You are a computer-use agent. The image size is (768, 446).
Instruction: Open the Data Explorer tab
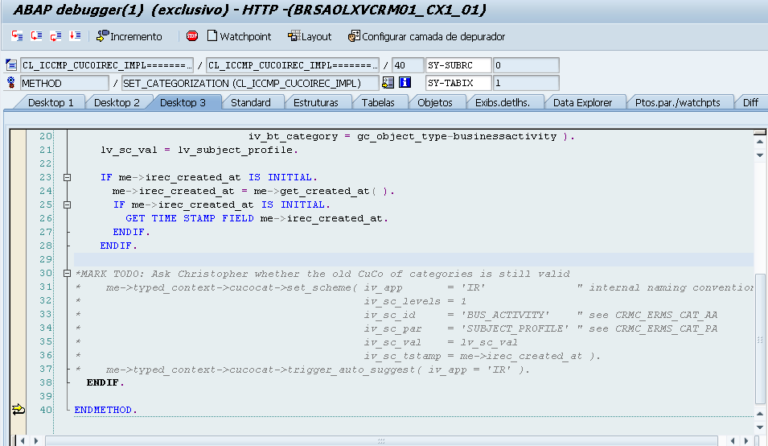click(x=585, y=102)
